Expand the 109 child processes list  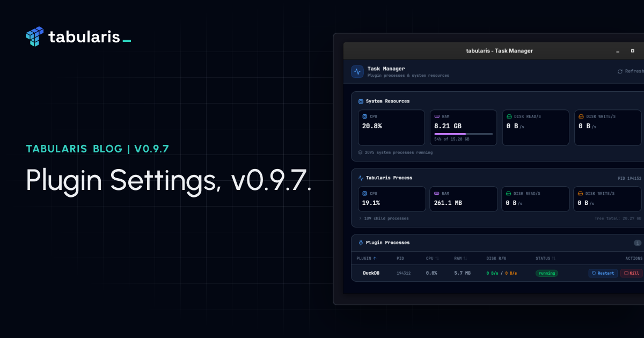[x=383, y=218]
